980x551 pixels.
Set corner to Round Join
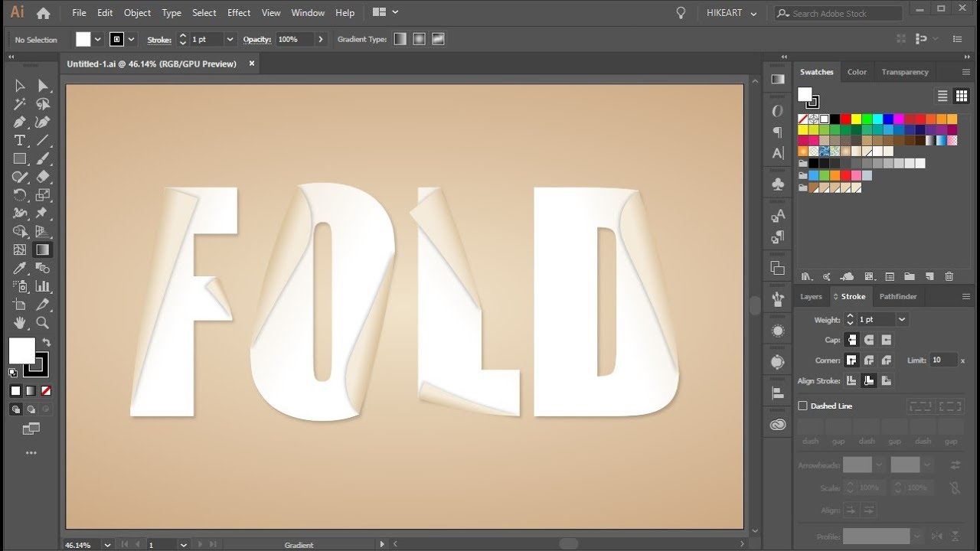(x=869, y=360)
